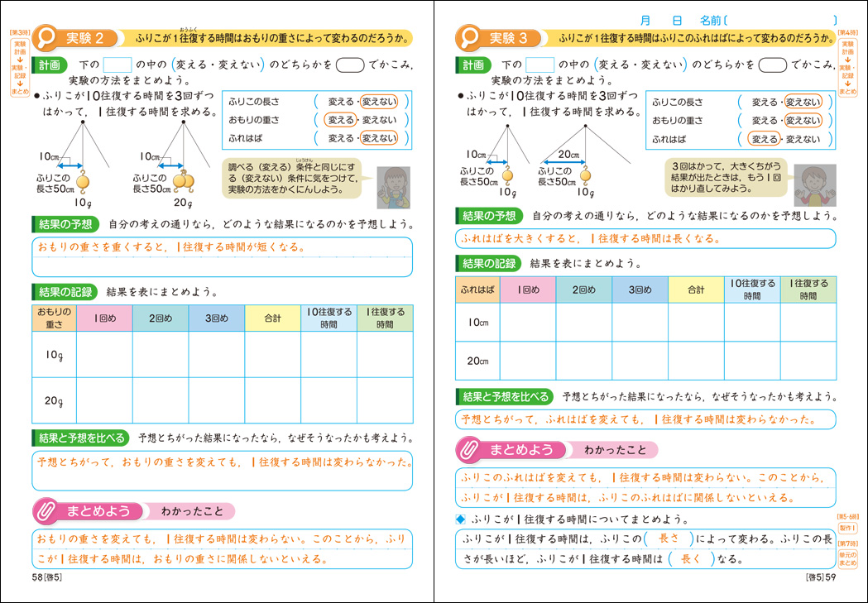Click the page number 59
This screenshot has width=868, height=603.
[831, 577]
